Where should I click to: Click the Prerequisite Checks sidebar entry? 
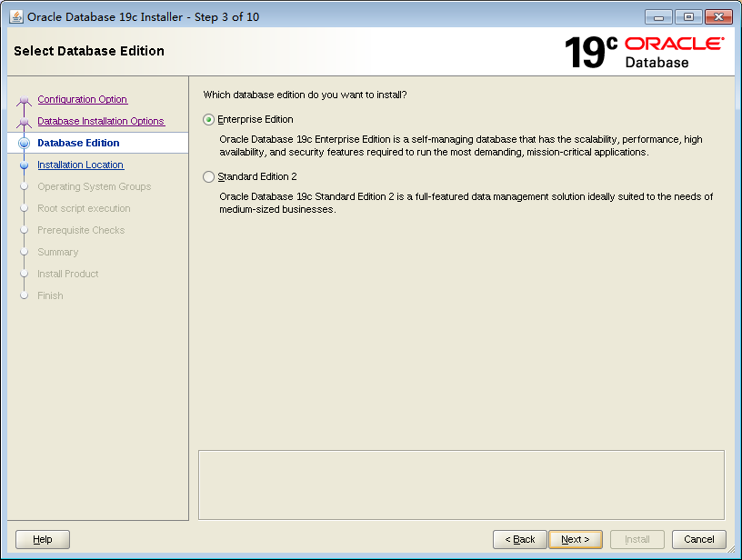(x=80, y=230)
